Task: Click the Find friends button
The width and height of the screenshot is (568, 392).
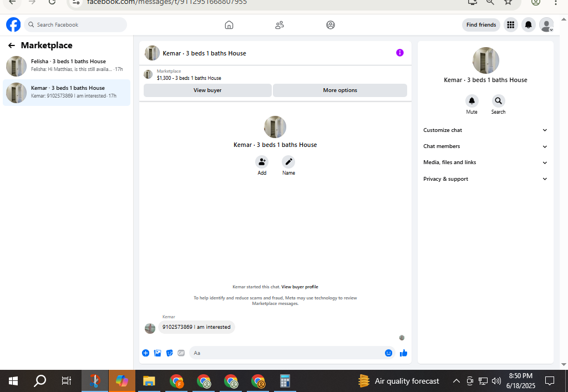Action: (x=481, y=25)
